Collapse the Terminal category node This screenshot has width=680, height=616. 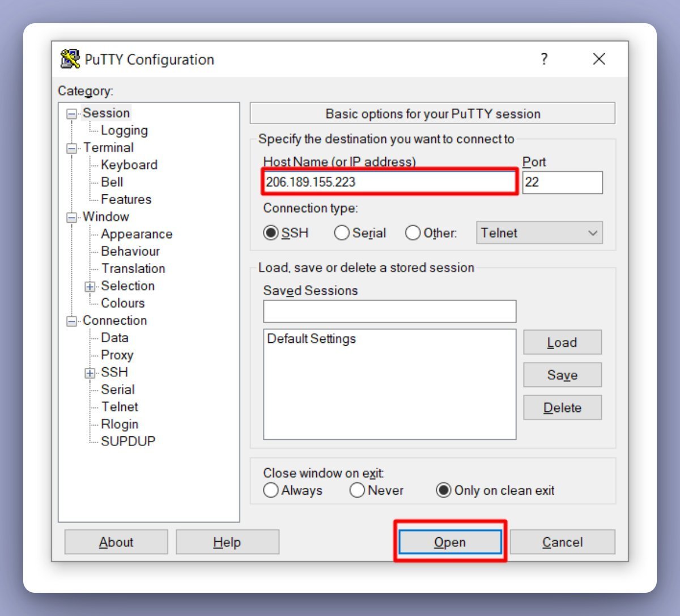coord(72,148)
